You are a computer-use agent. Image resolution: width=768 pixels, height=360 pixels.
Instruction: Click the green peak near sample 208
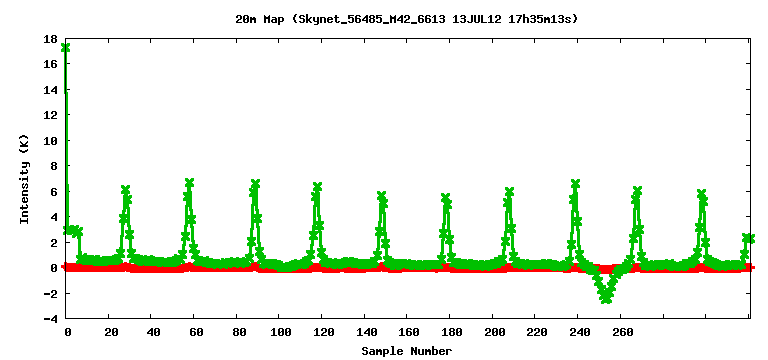coord(509,191)
